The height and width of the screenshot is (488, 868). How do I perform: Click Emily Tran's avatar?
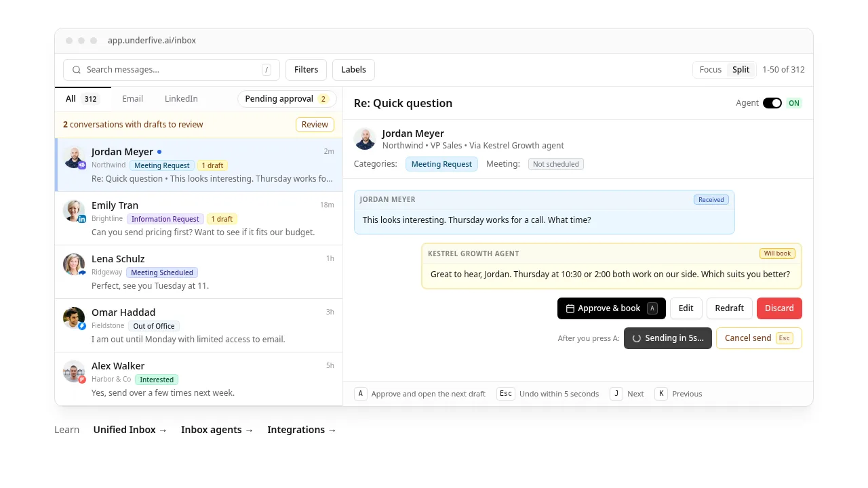point(75,211)
